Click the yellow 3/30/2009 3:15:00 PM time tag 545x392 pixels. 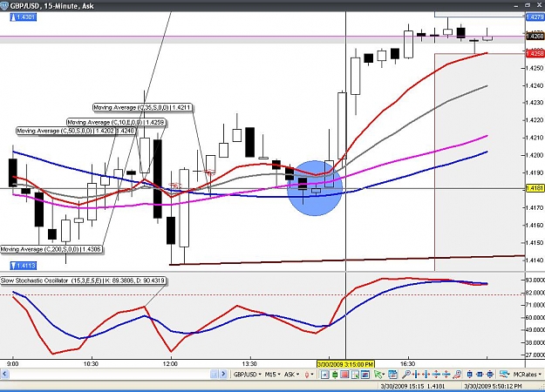[345, 364]
